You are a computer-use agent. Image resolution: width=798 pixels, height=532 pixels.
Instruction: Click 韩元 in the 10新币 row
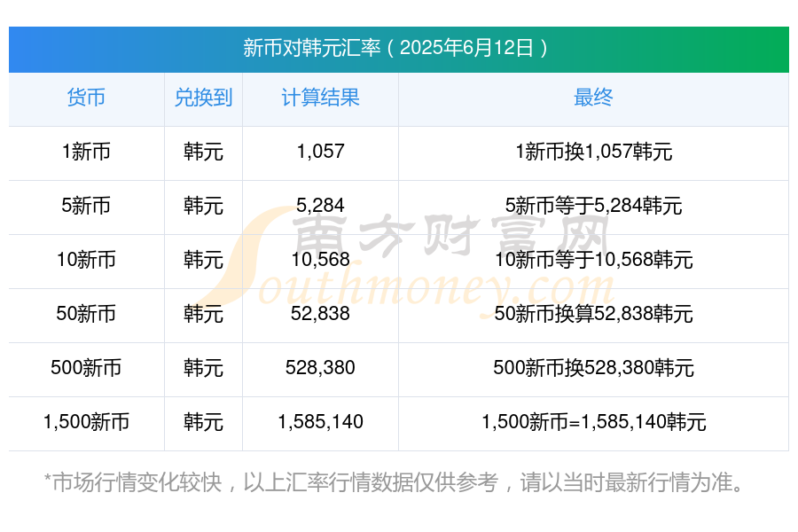coord(203,260)
